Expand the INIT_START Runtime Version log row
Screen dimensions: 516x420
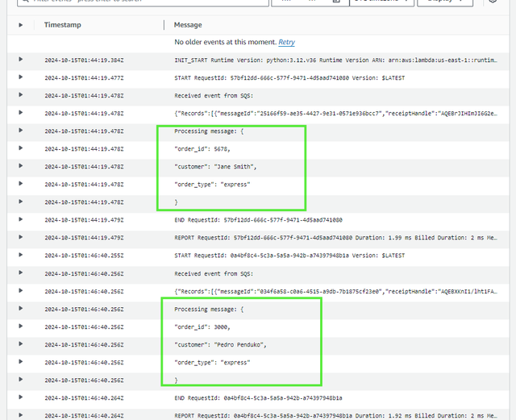click(21, 60)
